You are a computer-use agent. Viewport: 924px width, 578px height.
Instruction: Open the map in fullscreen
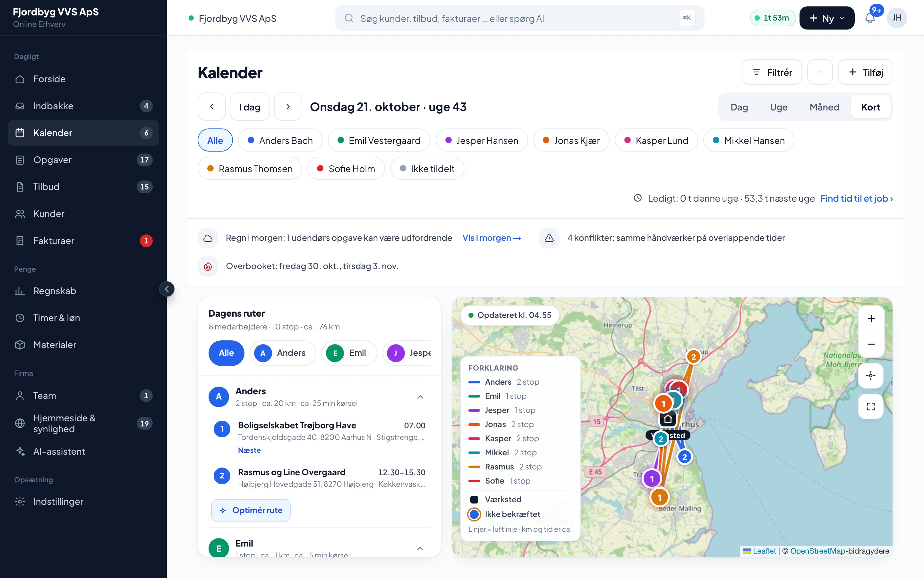coord(871,406)
